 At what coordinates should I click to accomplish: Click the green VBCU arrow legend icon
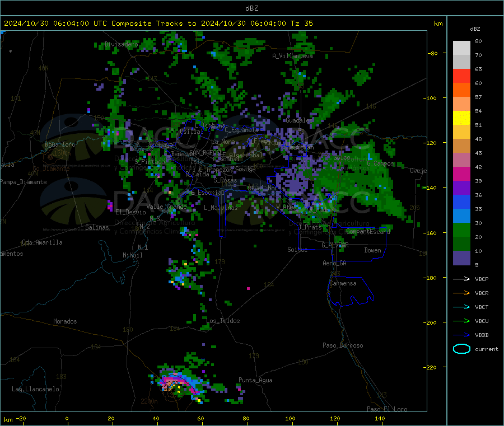[461, 321]
